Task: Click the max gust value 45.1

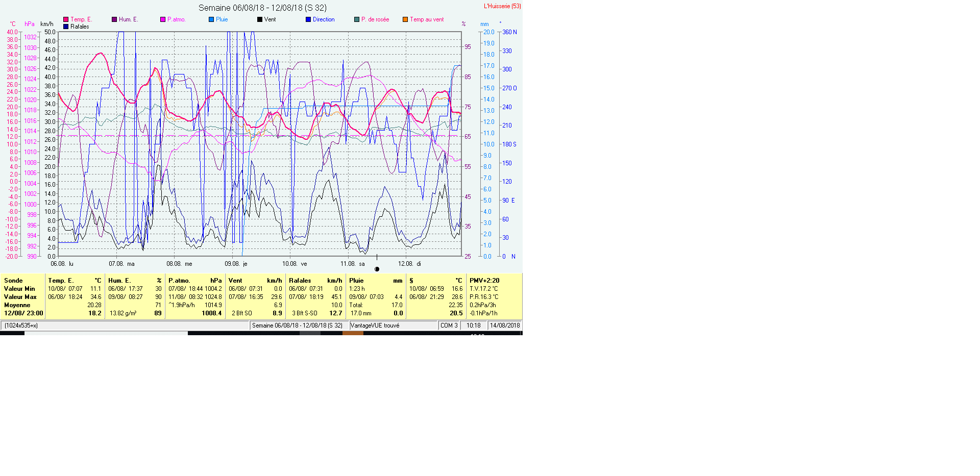Action: point(337,297)
